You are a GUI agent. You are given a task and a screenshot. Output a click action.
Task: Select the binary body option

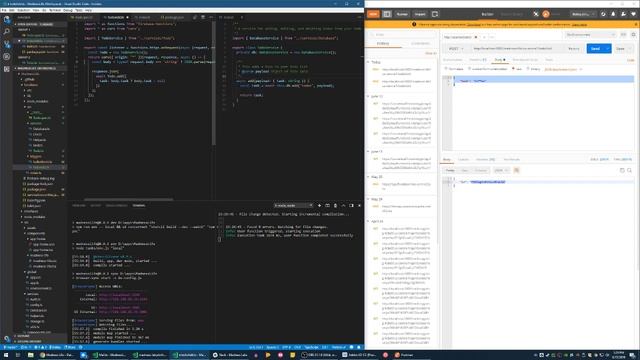click(533, 69)
